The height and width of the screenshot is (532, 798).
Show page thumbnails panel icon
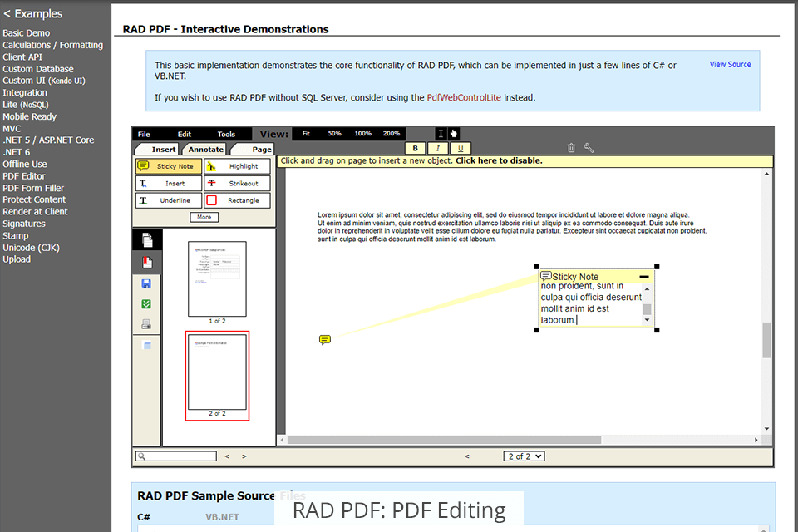[147, 239]
